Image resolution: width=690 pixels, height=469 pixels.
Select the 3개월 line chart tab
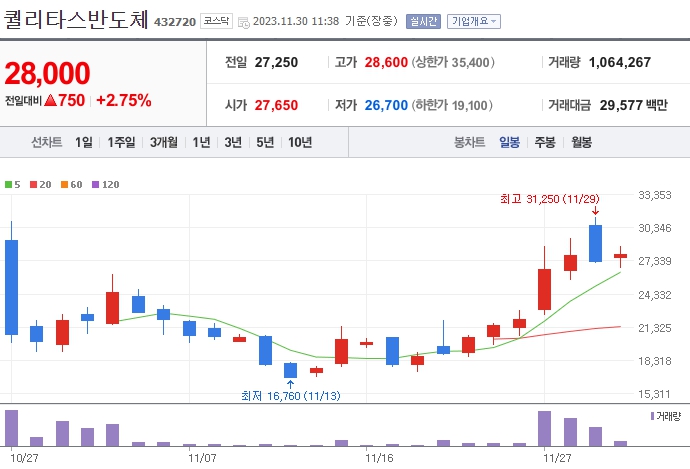point(163,142)
